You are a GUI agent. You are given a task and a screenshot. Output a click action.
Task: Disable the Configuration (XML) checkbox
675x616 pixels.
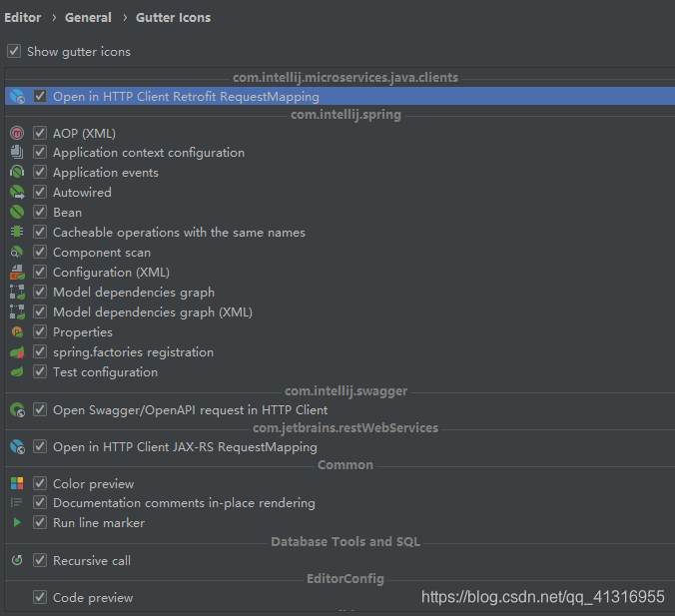40,272
